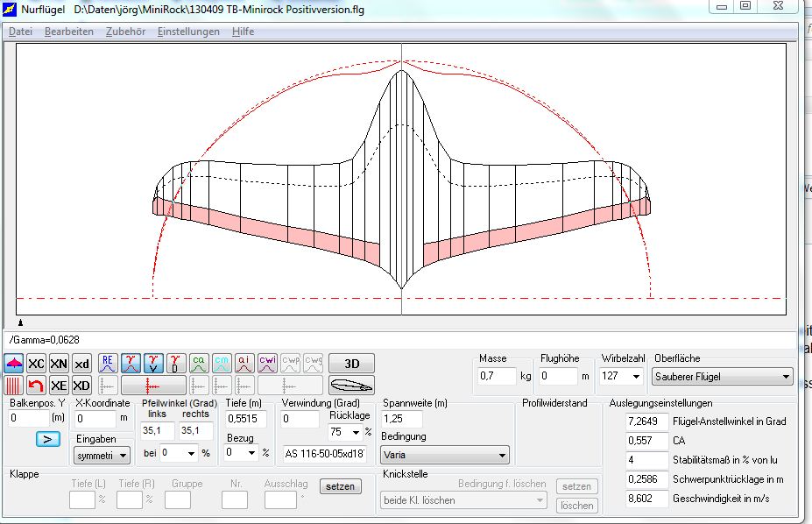Click the XC toolbar button
This screenshot has height=524, width=812.
click(x=36, y=364)
